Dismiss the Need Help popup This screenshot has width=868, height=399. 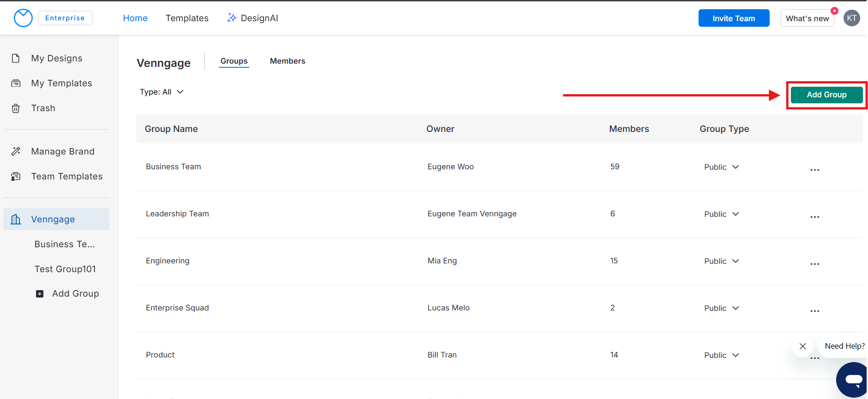point(802,346)
